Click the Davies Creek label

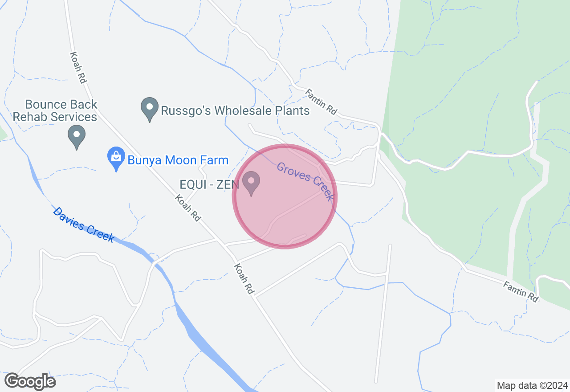point(83,224)
